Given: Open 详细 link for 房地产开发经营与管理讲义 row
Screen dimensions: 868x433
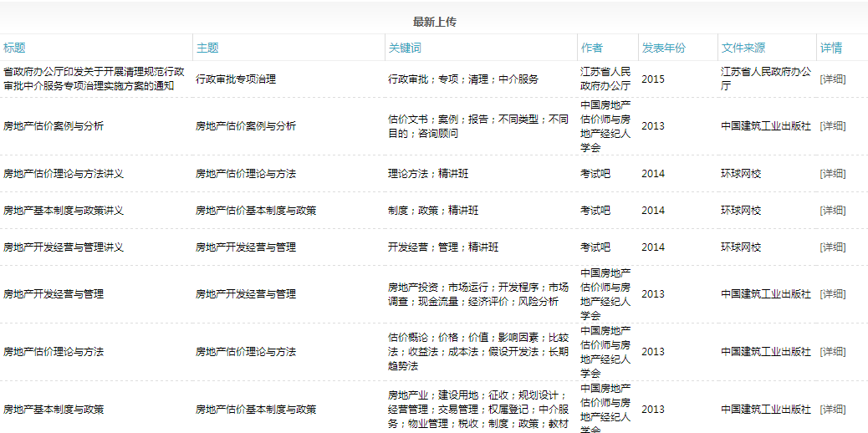Looking at the screenshot, I should point(833,247).
